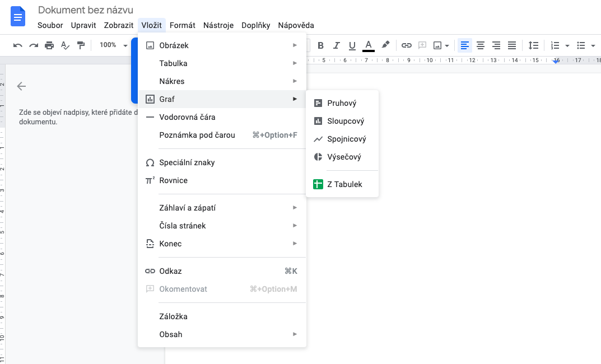601x364 pixels.
Task: Open the Google Docs home icon
Action: pyautogui.click(x=18, y=16)
